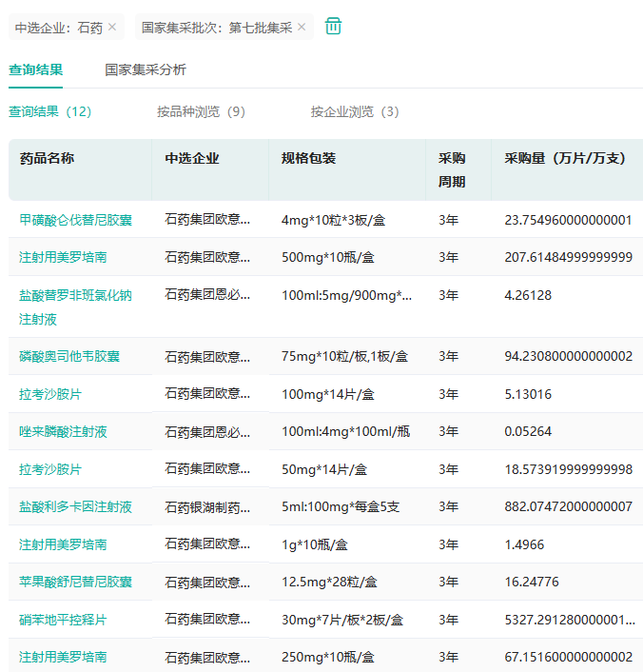Select the 查询结果（12）sub-tab
Image resolution: width=643 pixels, height=672 pixels.
click(x=50, y=111)
